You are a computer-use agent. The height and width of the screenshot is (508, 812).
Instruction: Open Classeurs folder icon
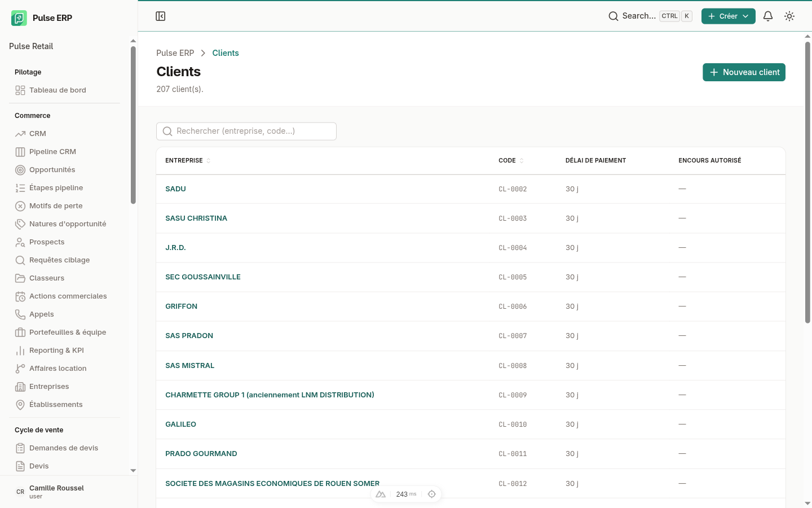[x=20, y=278]
